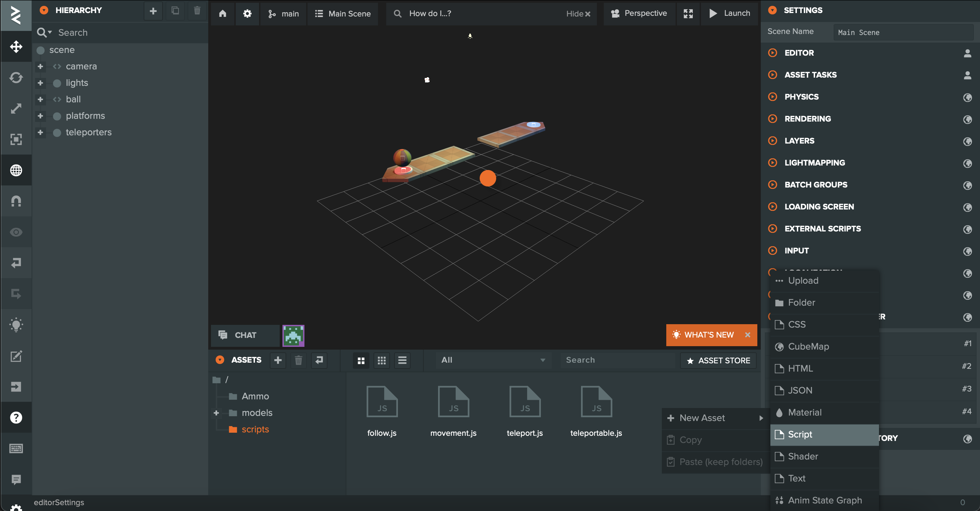Toggle world/local coordinate globe icon
This screenshot has width=980, height=511.
tap(16, 170)
